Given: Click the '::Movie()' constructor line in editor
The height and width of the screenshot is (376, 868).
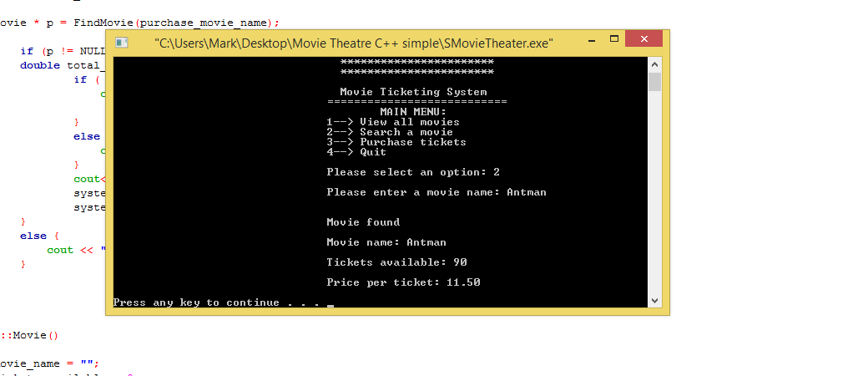Looking at the screenshot, I should (x=28, y=335).
